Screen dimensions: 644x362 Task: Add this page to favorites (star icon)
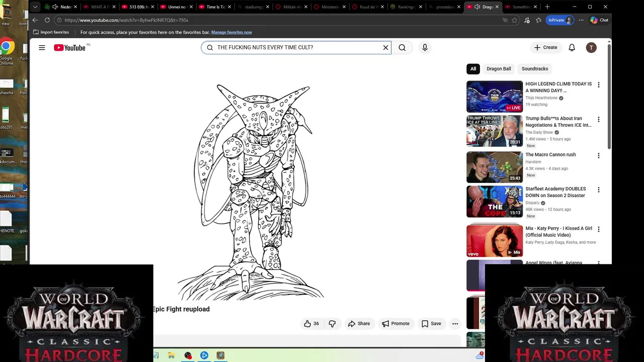515,20
